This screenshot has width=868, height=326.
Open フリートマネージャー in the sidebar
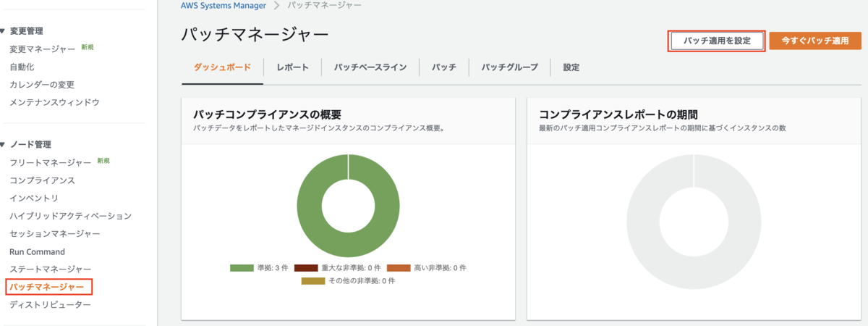(x=51, y=162)
